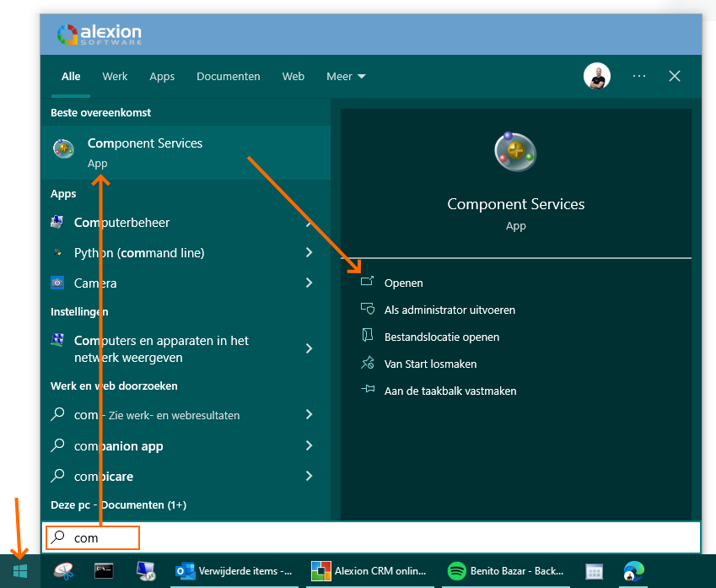The width and height of the screenshot is (716, 588).
Task: Click Bestandslocatie openen
Action: [442, 337]
